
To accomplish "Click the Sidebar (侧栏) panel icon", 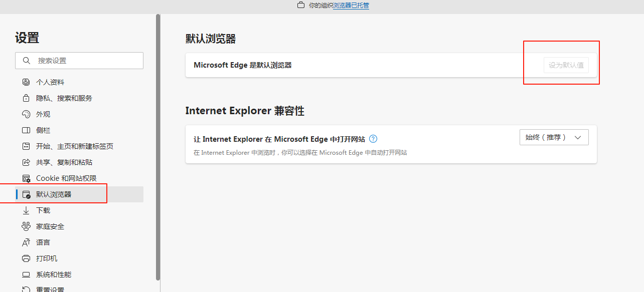I will point(27,130).
